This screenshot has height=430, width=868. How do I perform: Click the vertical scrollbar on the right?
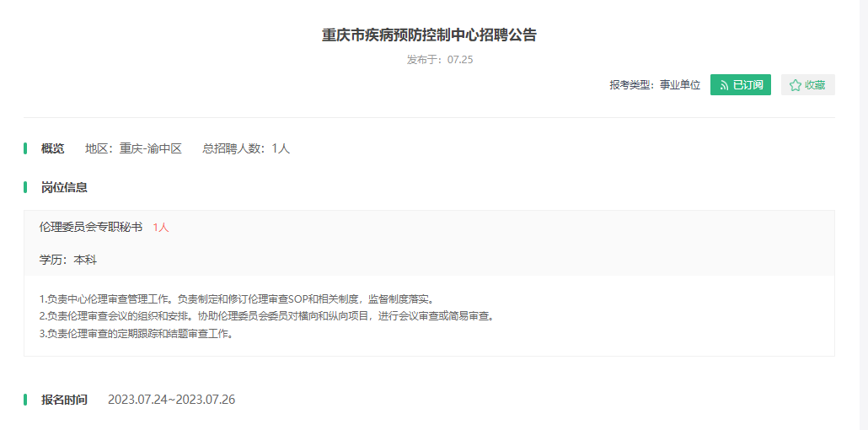pyautogui.click(x=863, y=215)
